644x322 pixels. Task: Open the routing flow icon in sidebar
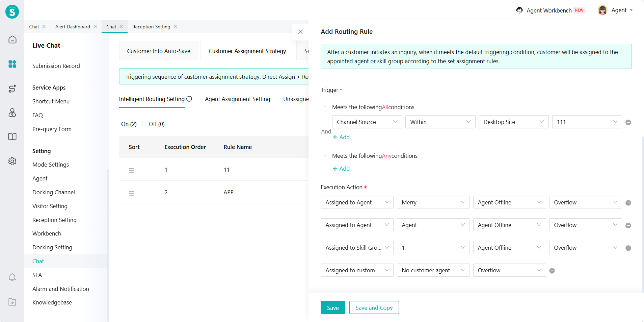(x=12, y=89)
